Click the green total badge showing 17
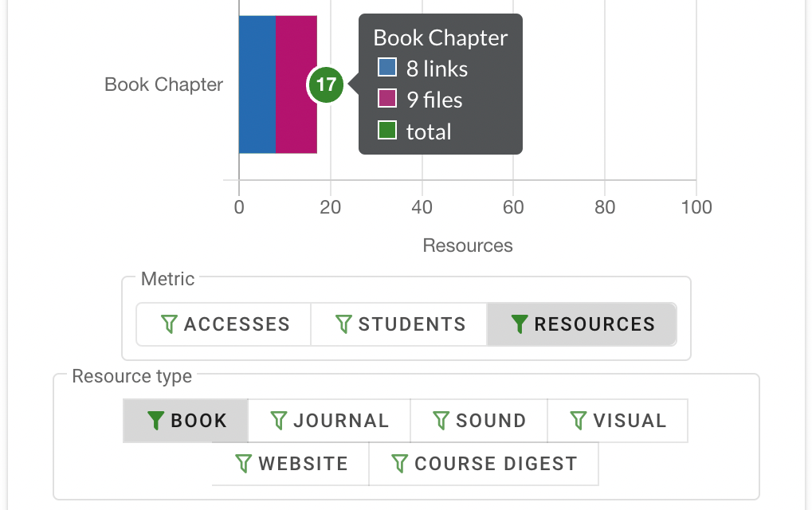This screenshot has width=812, height=510. tap(325, 84)
